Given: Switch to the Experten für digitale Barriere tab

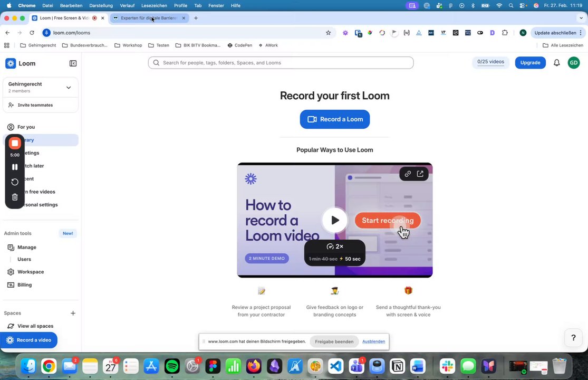Looking at the screenshot, I should (x=149, y=18).
